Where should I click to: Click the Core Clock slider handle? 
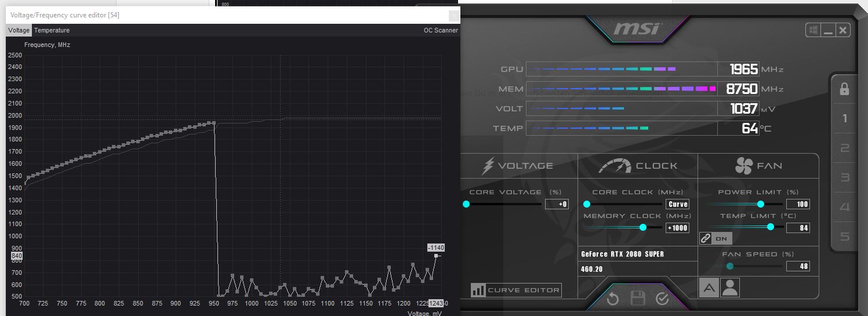coord(586,204)
